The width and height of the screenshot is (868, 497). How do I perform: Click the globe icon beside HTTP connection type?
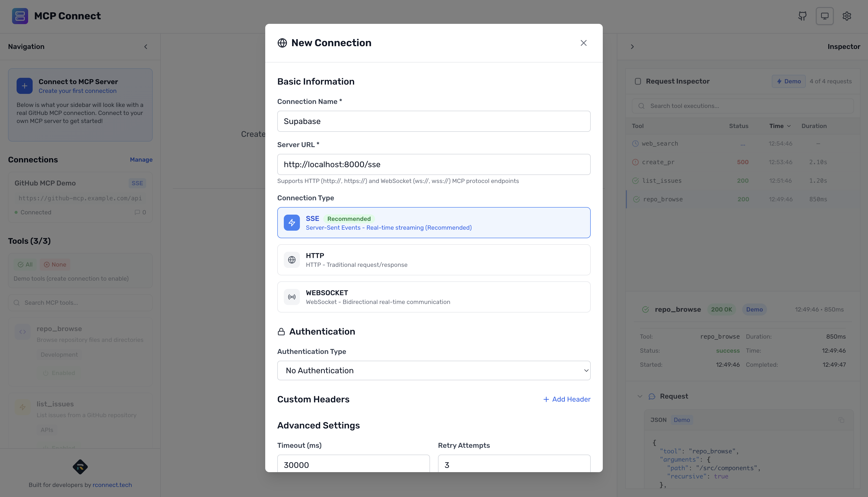292,260
